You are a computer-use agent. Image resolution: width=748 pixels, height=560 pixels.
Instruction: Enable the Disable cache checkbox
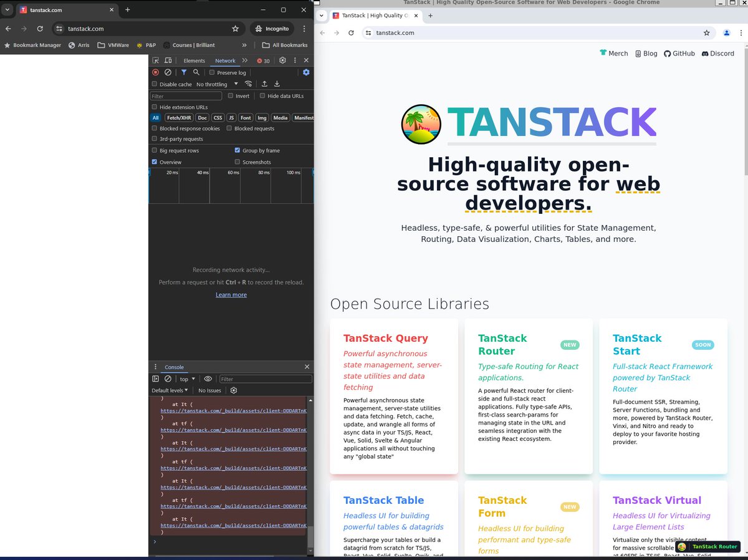click(x=155, y=84)
